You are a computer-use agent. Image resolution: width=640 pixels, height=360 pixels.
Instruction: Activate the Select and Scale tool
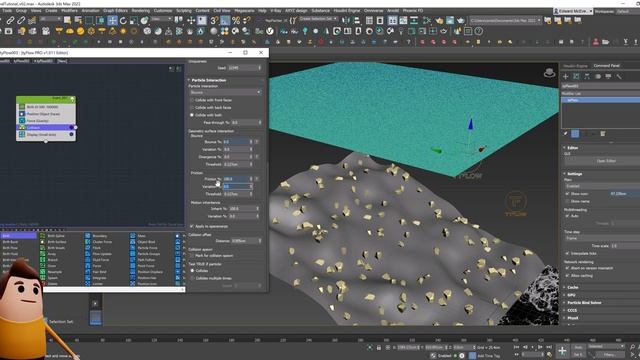(x=133, y=20)
